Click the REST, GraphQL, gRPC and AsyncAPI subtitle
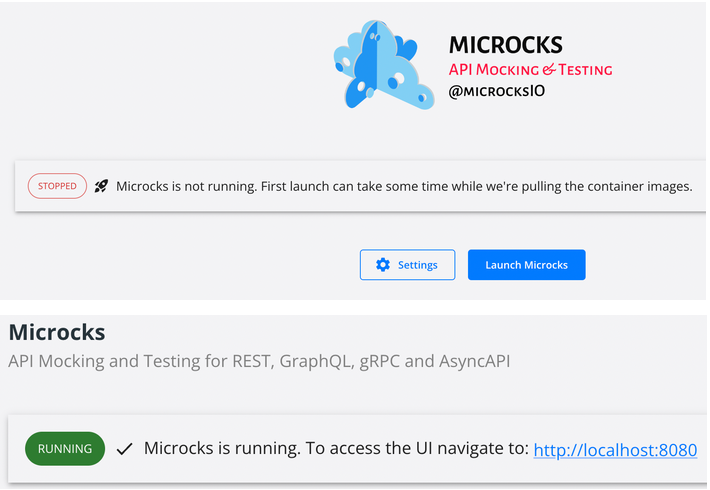Screen dimensions: 710x490 (x=259, y=361)
